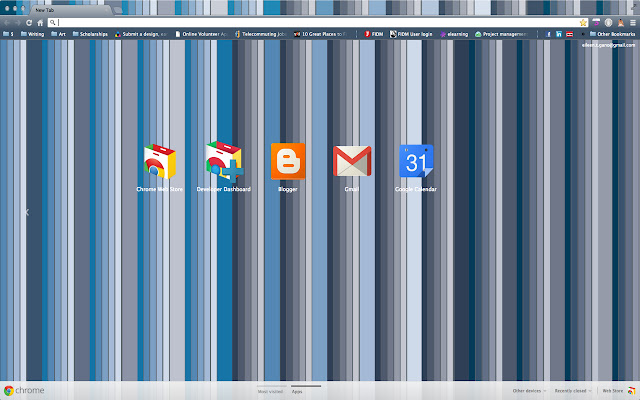Focus the address bar input
The height and width of the screenshot is (400, 640).
click(318, 23)
